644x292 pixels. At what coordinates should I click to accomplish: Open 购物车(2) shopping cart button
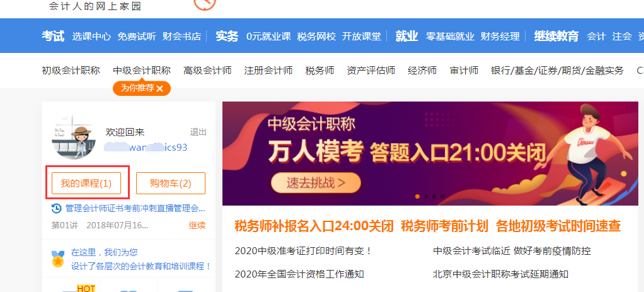coord(170,184)
